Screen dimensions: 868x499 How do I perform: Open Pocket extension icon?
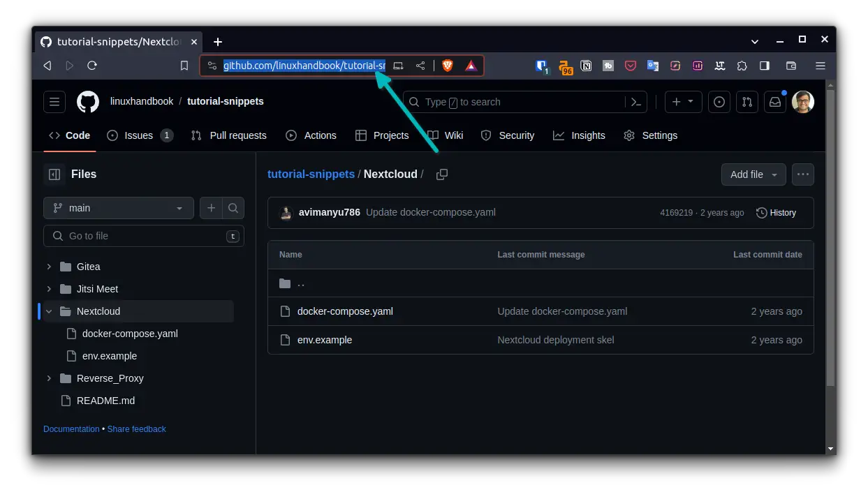pyautogui.click(x=631, y=66)
